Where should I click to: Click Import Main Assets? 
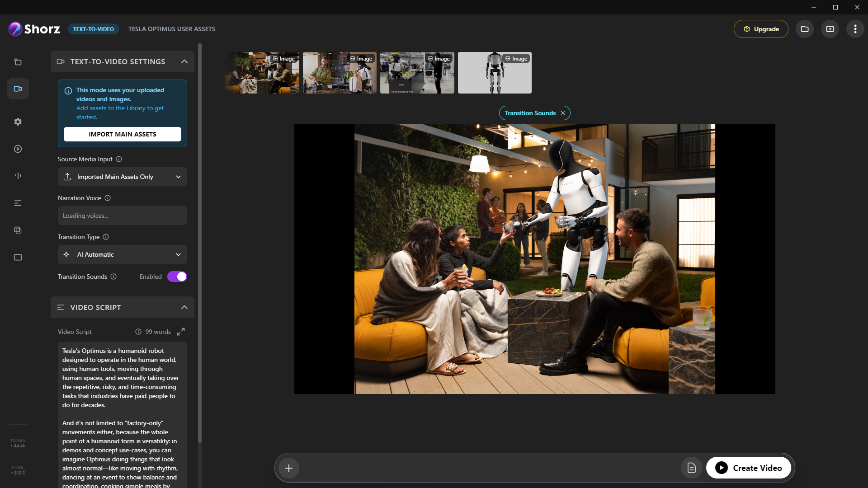point(122,134)
